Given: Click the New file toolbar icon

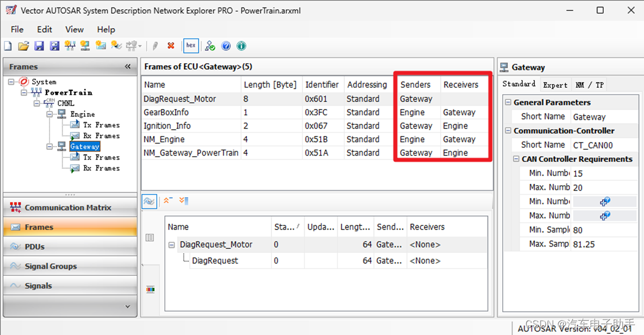Looking at the screenshot, I should [8, 46].
